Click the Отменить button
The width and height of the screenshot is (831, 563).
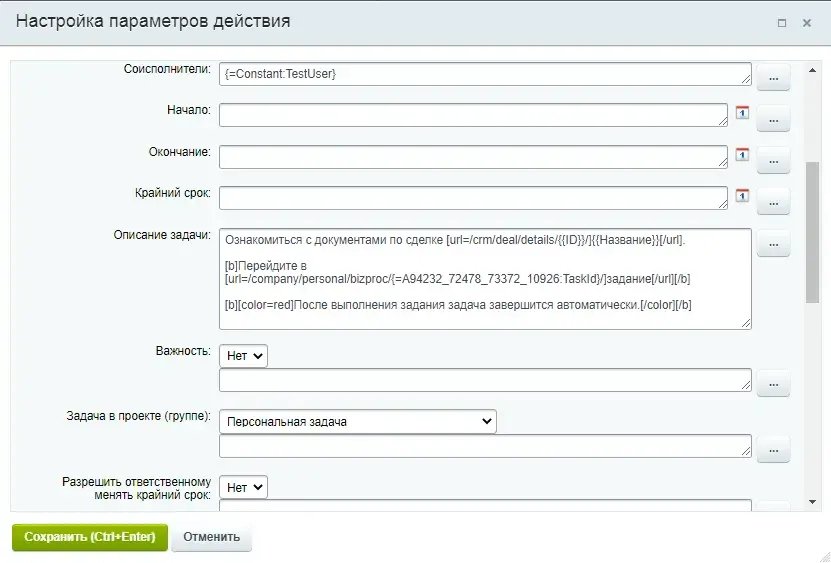click(212, 537)
